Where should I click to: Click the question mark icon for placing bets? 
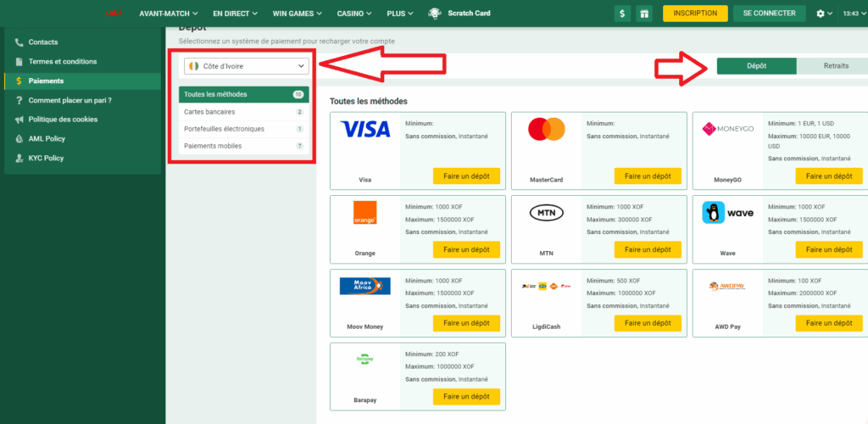click(19, 100)
